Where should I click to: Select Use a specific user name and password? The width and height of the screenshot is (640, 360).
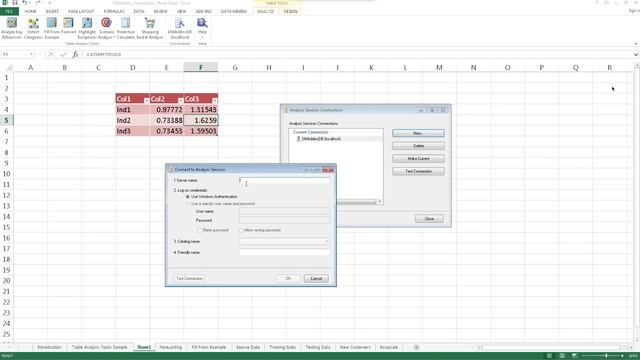click(x=188, y=204)
